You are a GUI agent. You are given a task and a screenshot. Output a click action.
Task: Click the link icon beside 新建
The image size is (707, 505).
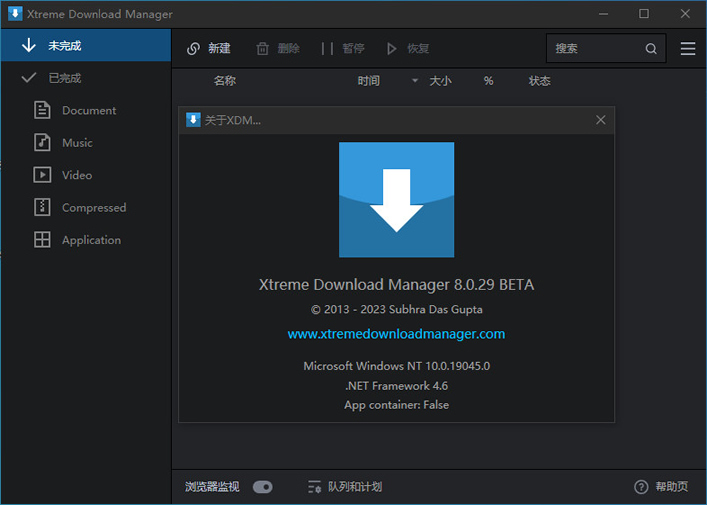193,48
